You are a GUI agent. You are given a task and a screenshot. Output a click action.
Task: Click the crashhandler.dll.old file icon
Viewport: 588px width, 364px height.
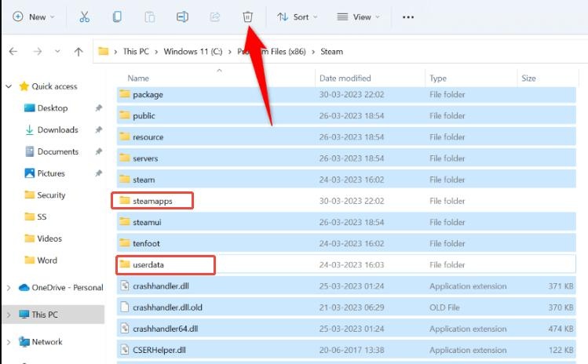[125, 307]
